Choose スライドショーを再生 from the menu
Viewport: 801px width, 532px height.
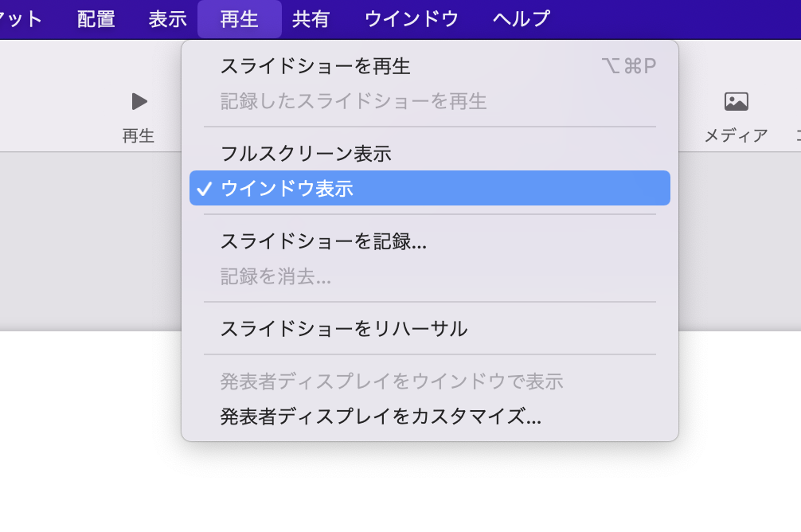pyautogui.click(x=315, y=66)
